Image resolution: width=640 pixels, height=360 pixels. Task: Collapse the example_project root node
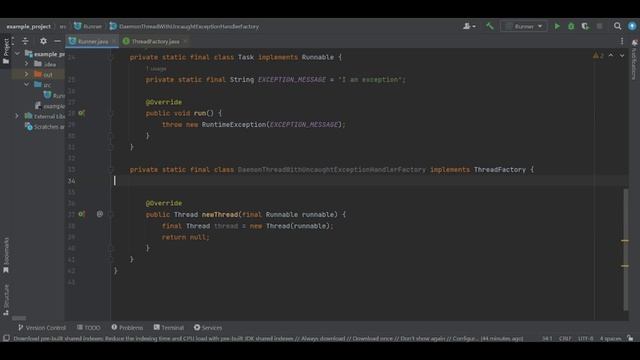[x=17, y=53]
